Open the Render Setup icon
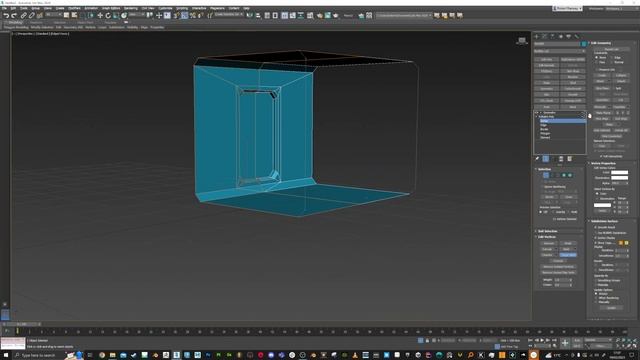This screenshot has height=360, width=640. [x=319, y=16]
